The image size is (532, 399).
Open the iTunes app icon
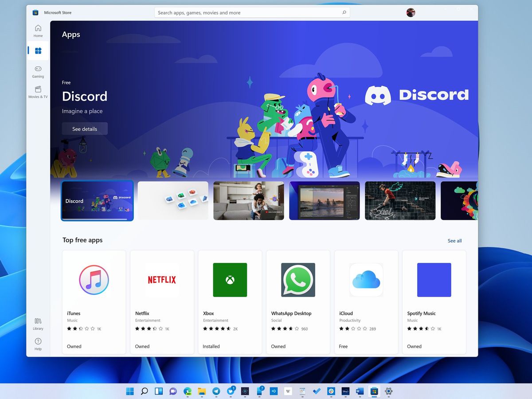[94, 280]
